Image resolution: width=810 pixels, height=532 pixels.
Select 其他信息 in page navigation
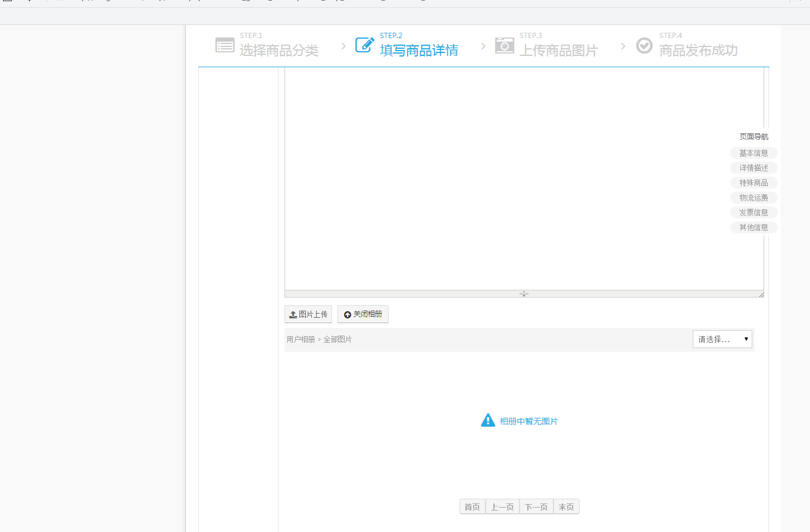click(754, 227)
